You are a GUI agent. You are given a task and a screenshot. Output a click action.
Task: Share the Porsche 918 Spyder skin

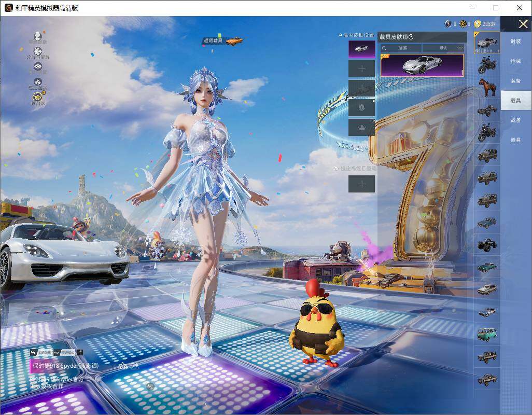[134, 366]
